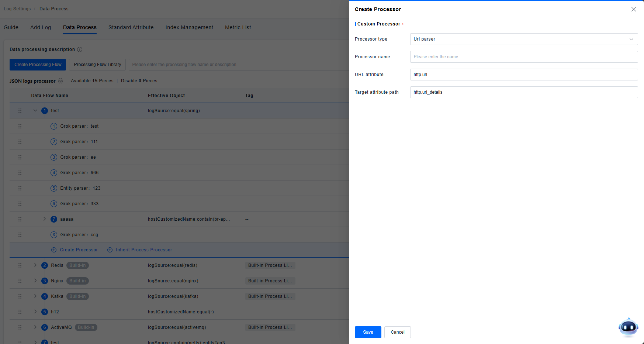Screen dimensions: 644x344
Task: Collapse the expanded test data flow
Action: tap(35, 111)
